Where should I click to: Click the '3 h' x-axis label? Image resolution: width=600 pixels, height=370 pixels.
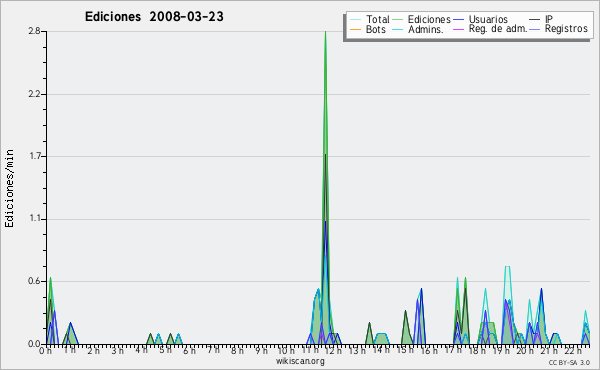[x=117, y=351]
